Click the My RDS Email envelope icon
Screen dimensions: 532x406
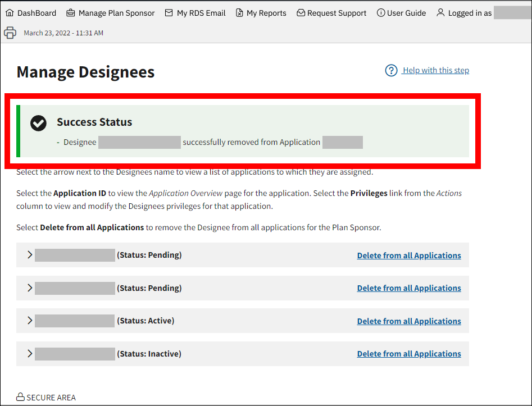pos(169,13)
